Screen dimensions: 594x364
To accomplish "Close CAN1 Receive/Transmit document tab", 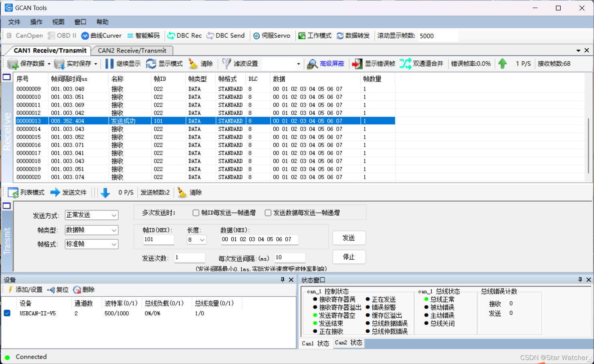I will tap(587, 51).
